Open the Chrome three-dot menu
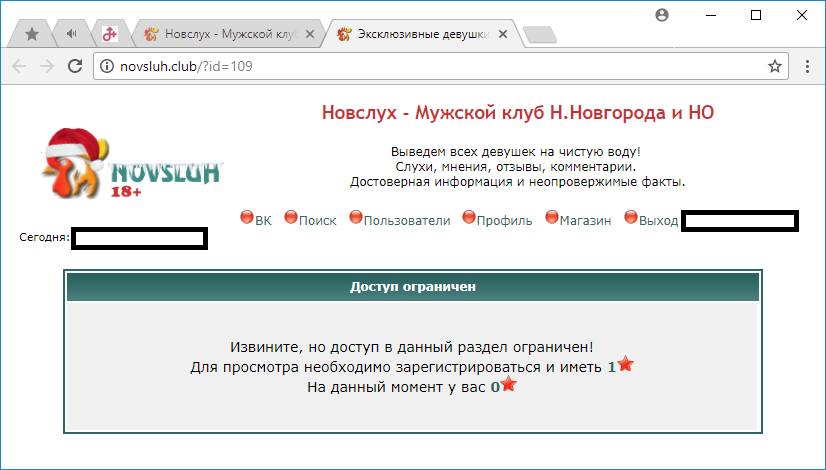826x470 pixels. [x=807, y=66]
